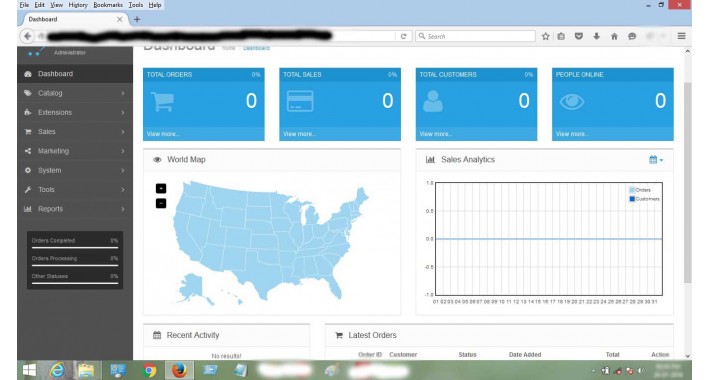Click the Orders Completed progress bar
The image size is (710, 380).
(75, 248)
